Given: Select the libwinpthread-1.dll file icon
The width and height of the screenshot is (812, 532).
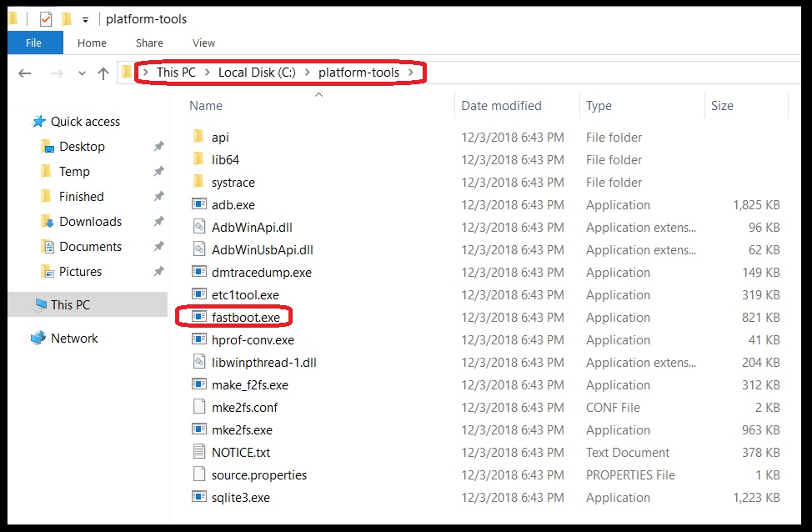Looking at the screenshot, I should 199,362.
